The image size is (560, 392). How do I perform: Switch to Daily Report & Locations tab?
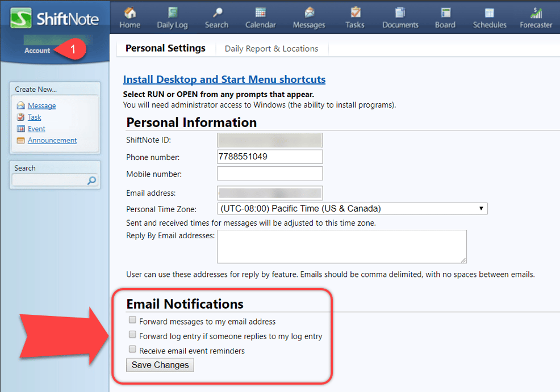271,49
